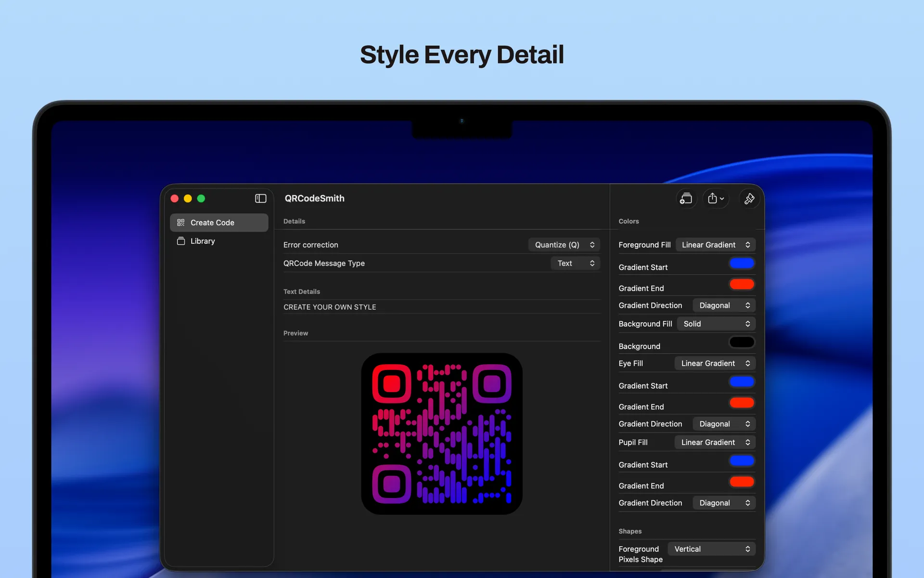The image size is (924, 578).
Task: Click the add to library icon
Action: pos(686,198)
